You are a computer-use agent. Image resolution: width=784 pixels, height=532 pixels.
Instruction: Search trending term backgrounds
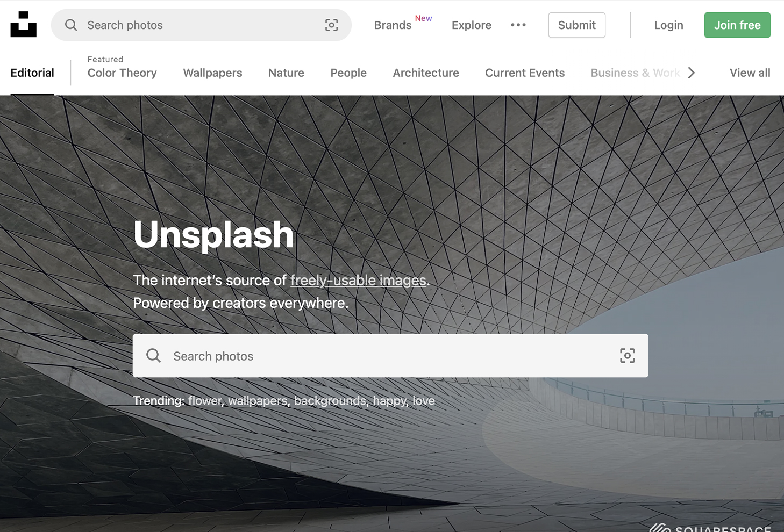pos(330,401)
